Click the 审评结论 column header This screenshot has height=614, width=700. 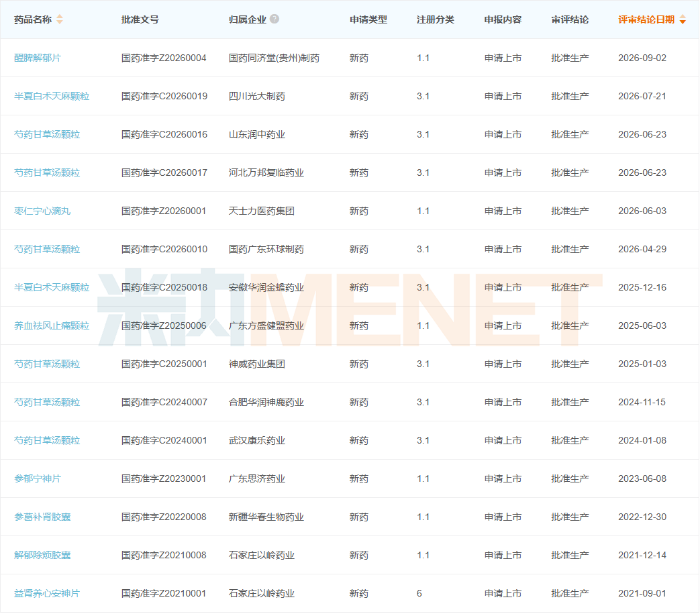pyautogui.click(x=570, y=19)
